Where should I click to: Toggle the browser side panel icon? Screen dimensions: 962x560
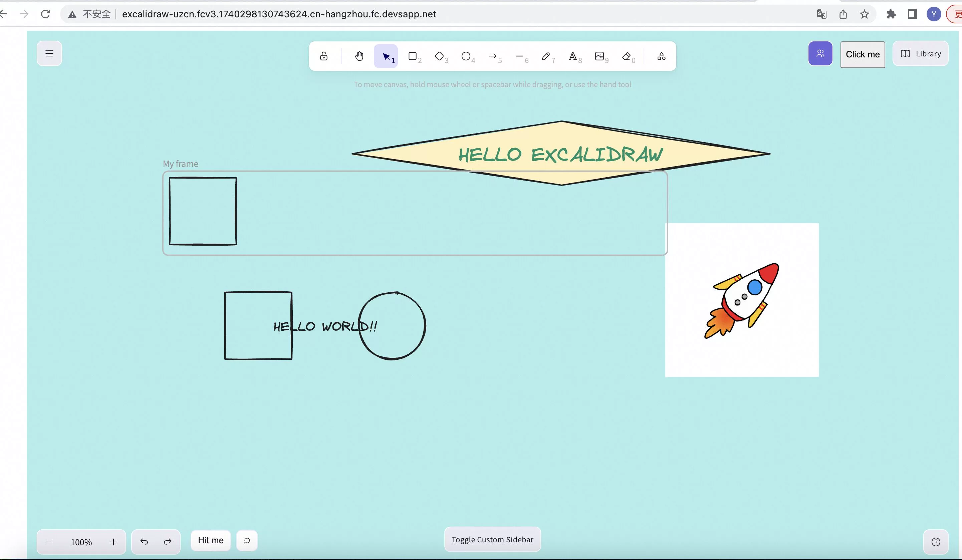coord(912,14)
